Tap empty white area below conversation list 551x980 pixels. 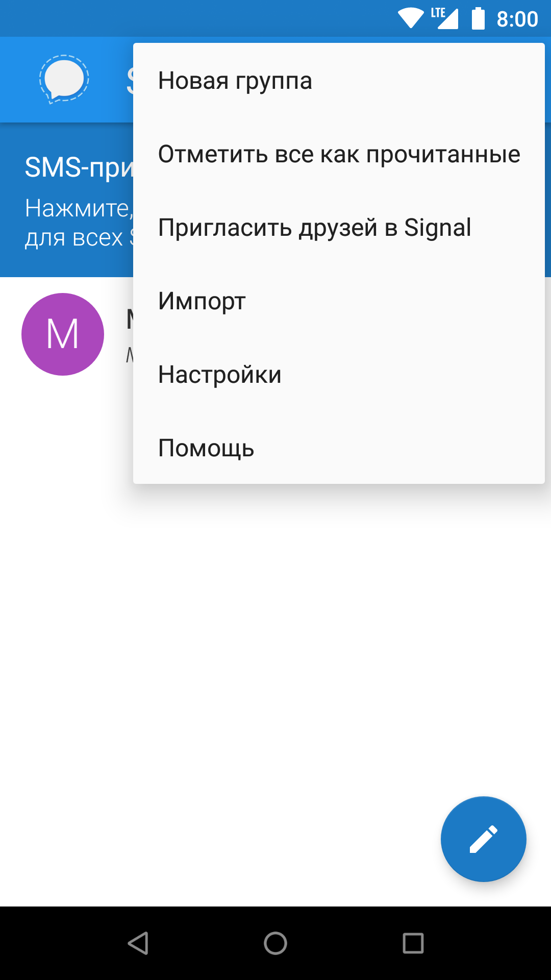[x=275, y=664]
